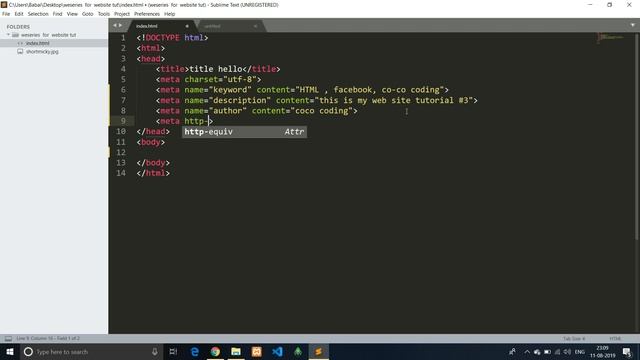Open the Goto menu

pyautogui.click(x=87, y=14)
